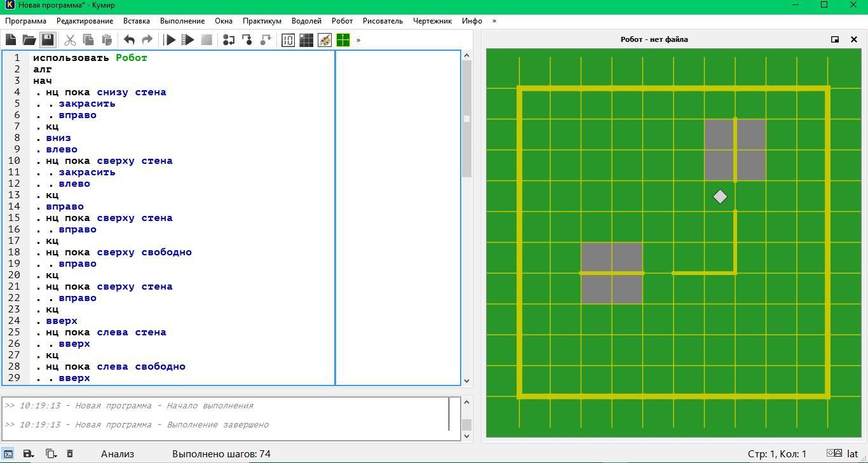
Task: Copy selected text toolbar icon
Action: tap(88, 40)
